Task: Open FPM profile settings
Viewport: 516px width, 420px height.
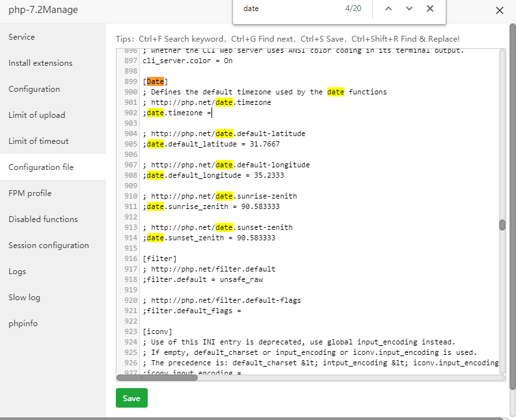Action: (x=30, y=193)
